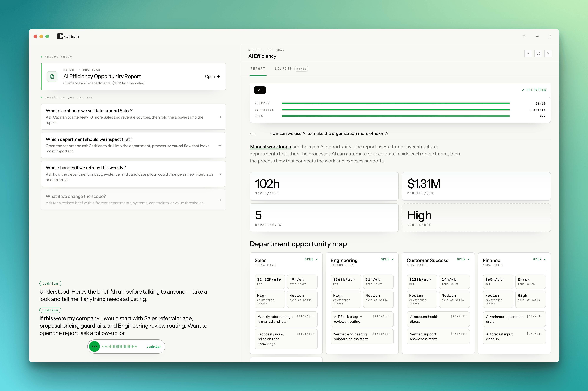The width and height of the screenshot is (588, 391).
Task: Select 'What changes if we refresh this weekly?'
Action: [133, 174]
